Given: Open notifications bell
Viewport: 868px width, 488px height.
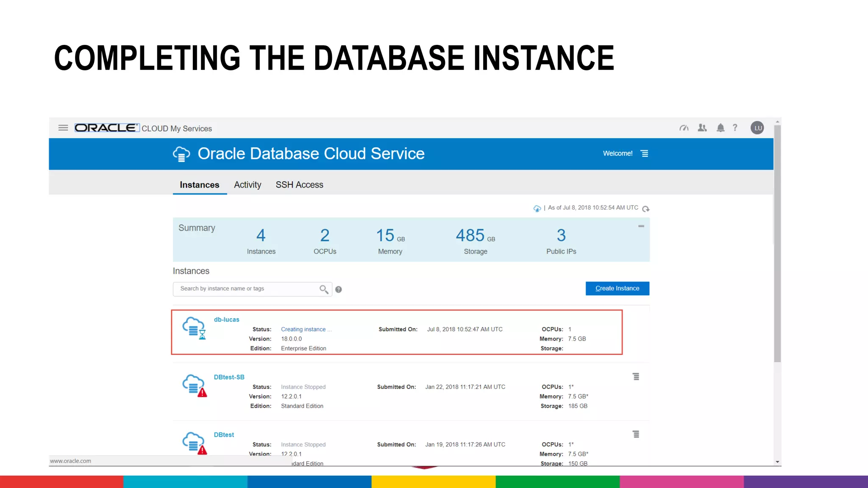Looking at the screenshot, I should [x=721, y=128].
